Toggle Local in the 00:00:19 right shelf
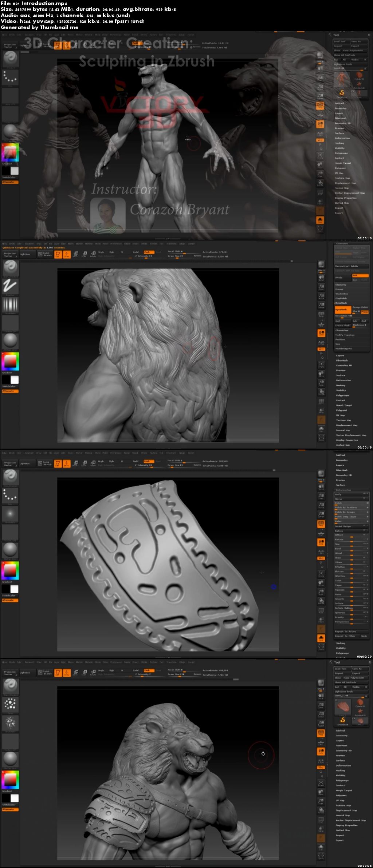This screenshot has width=373, height=868. click(321, 333)
